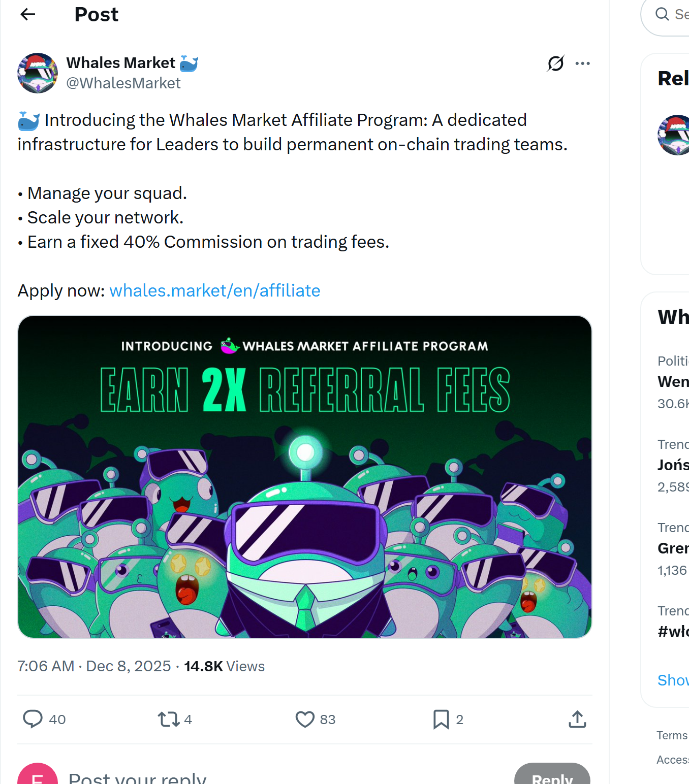This screenshot has width=689, height=784.
Task: Toggle bookmark on the post
Action: point(441,720)
